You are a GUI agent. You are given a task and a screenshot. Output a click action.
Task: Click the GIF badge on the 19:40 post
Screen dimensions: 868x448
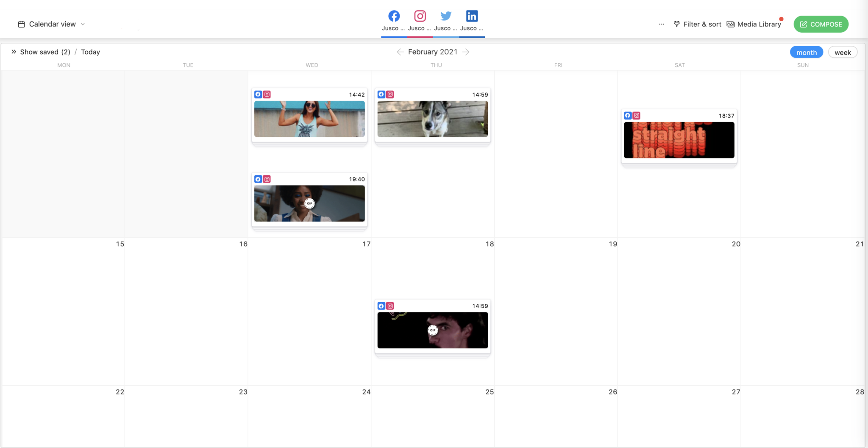[309, 203]
